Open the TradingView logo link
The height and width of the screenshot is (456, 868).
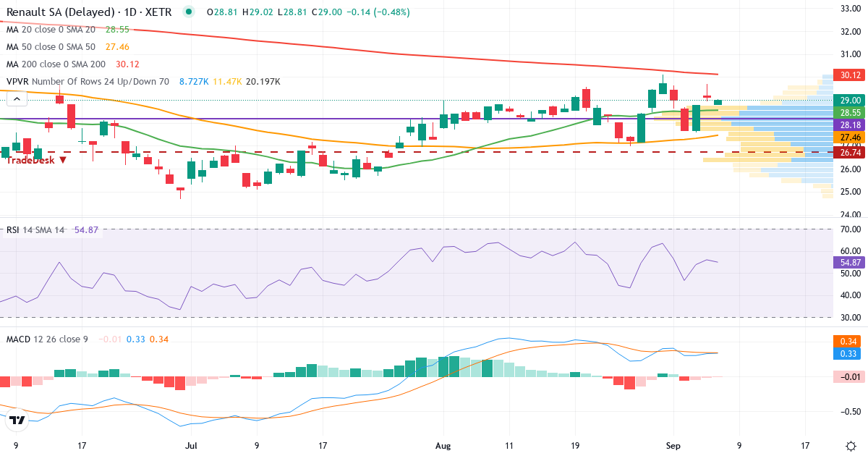click(17, 420)
